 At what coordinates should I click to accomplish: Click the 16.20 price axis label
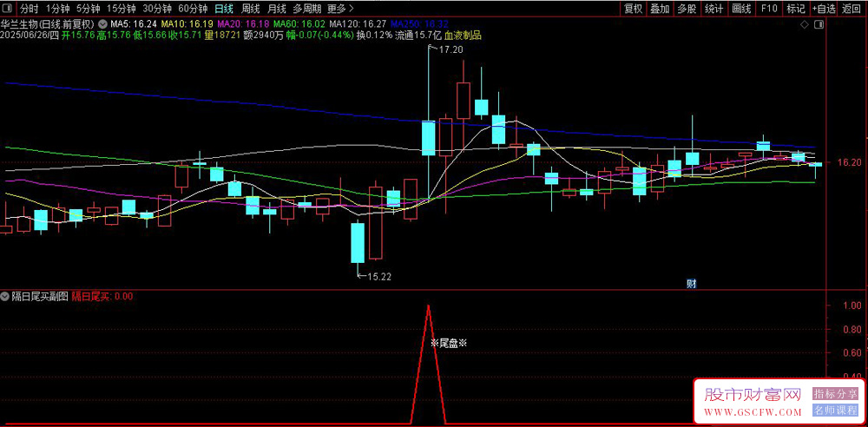click(850, 163)
